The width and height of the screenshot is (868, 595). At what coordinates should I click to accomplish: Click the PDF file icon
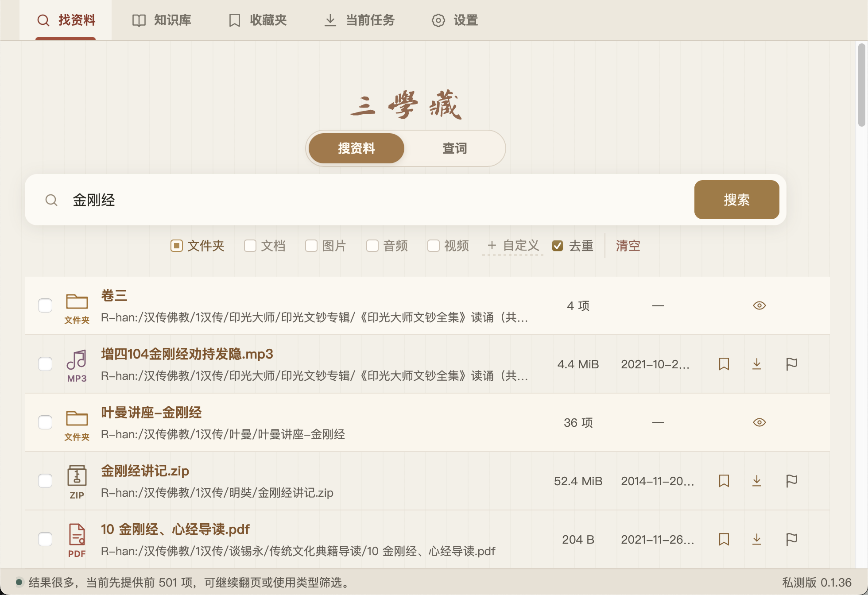point(77,534)
